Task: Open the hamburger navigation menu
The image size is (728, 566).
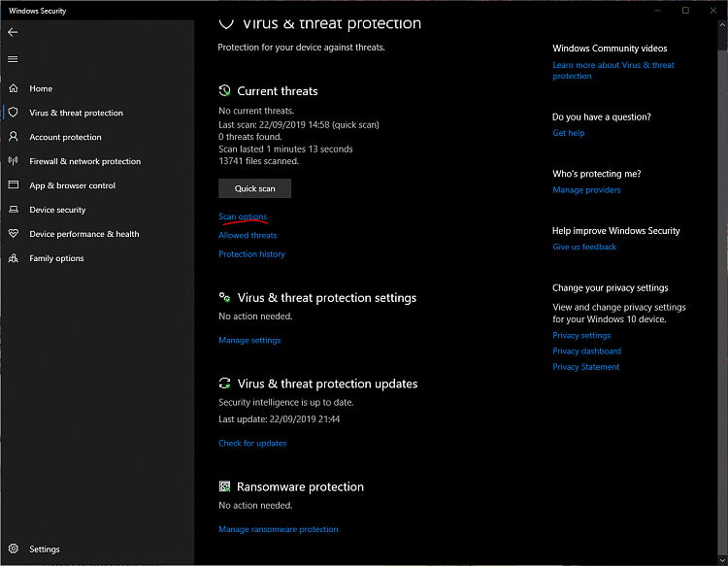Action: [x=13, y=59]
